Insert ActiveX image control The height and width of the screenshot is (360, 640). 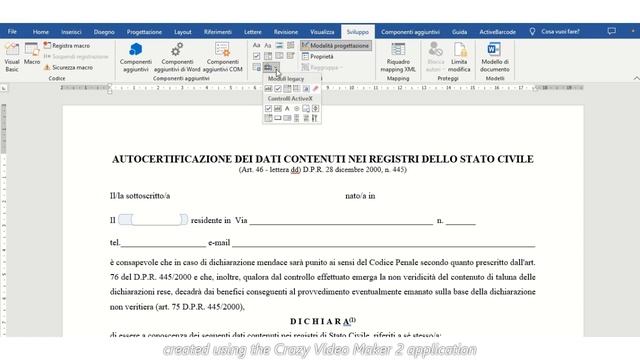tap(306, 109)
